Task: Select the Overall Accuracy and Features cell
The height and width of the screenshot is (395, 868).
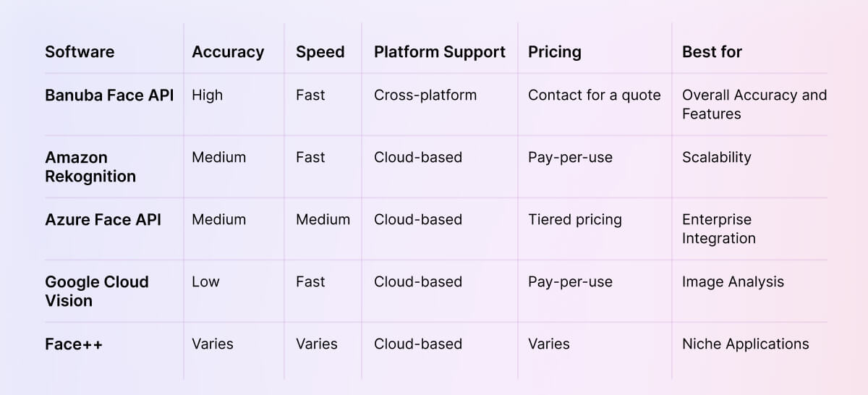Action: pyautogui.click(x=754, y=104)
